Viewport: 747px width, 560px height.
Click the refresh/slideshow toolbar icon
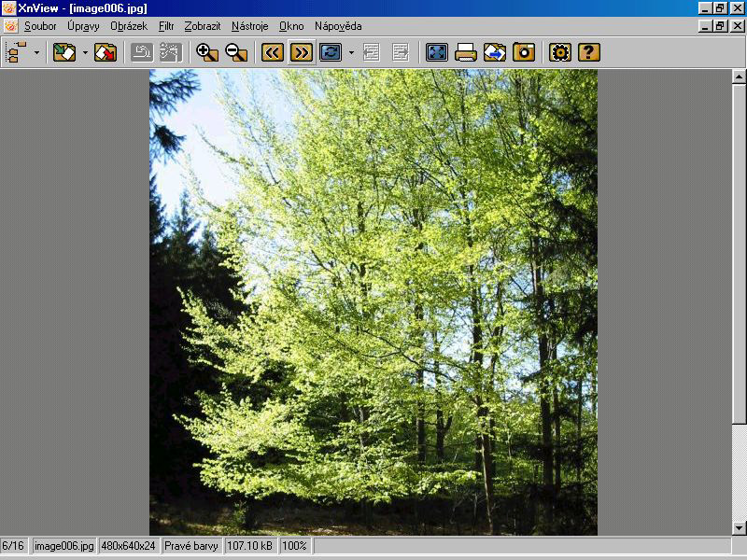[x=331, y=52]
